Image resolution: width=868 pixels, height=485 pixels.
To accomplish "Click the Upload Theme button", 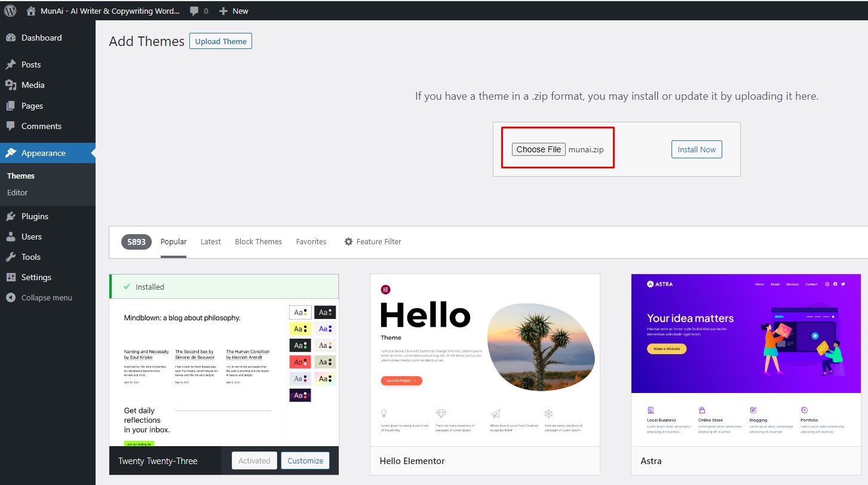I will click(220, 41).
